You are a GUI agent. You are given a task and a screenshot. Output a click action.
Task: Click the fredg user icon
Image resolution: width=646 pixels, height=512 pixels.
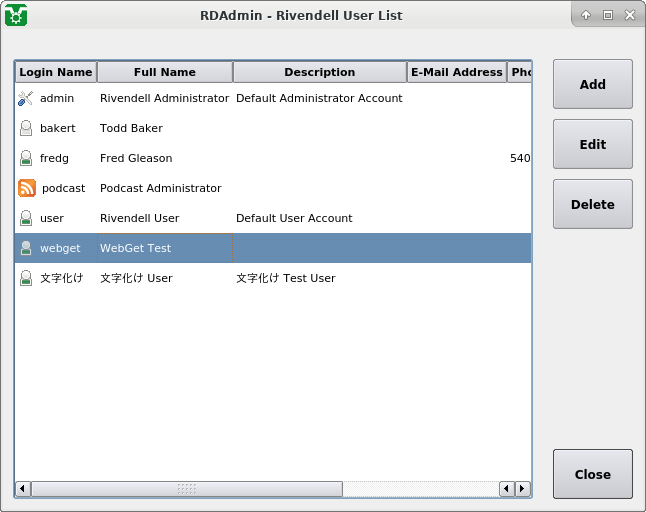26,158
